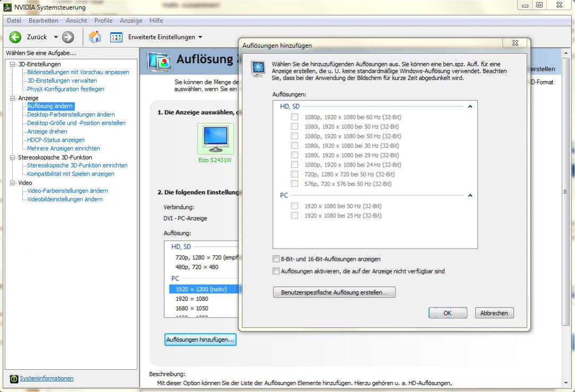Select 1920 × 1200 (nativ) resolution
The height and width of the screenshot is (392, 575).
pos(204,289)
